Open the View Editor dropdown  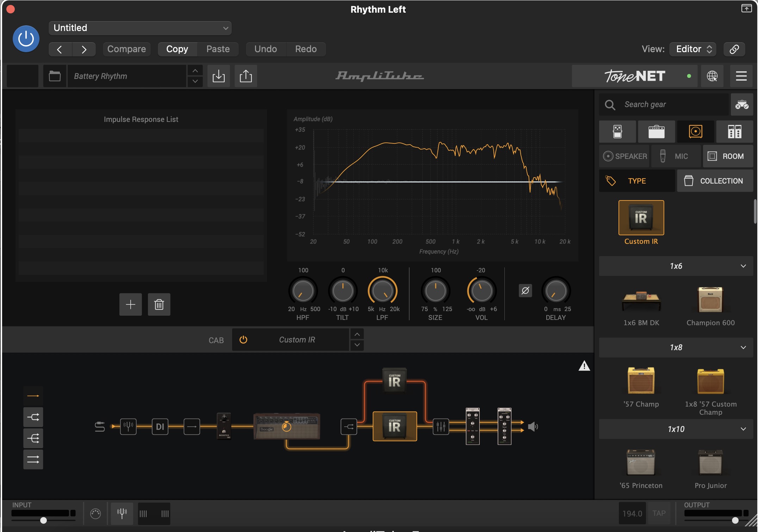click(693, 49)
